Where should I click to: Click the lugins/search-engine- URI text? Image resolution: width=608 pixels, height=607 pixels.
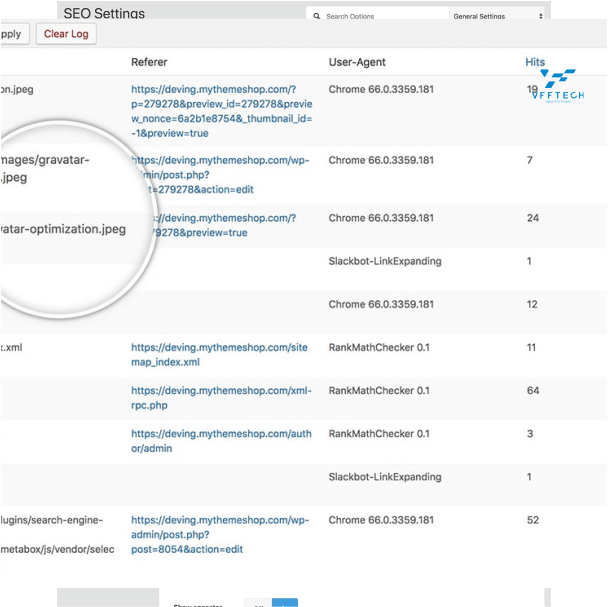[x=51, y=520]
